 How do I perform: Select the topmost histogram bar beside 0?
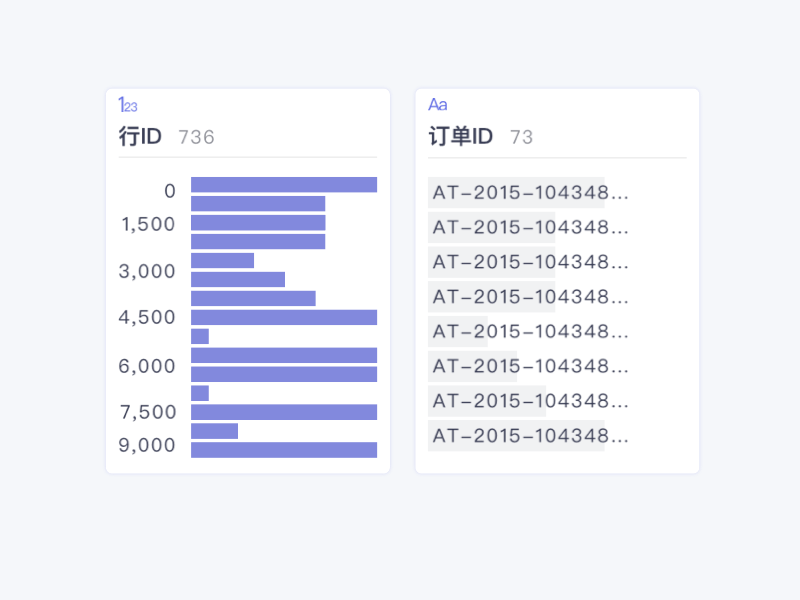tap(284, 184)
